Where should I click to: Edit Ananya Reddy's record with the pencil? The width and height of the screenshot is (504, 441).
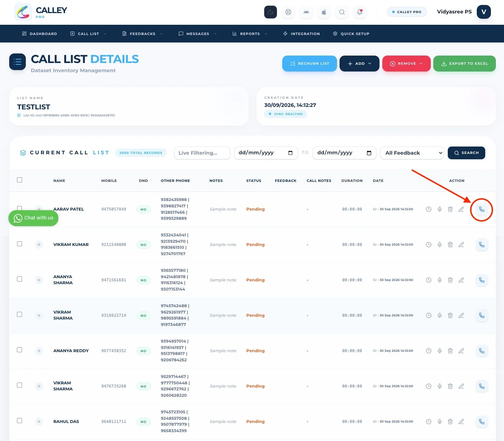[461, 351]
